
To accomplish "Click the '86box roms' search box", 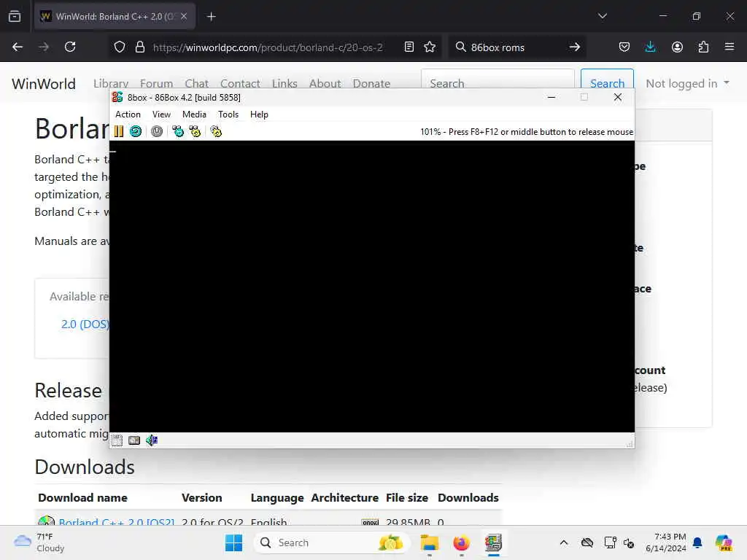I will click(516, 47).
